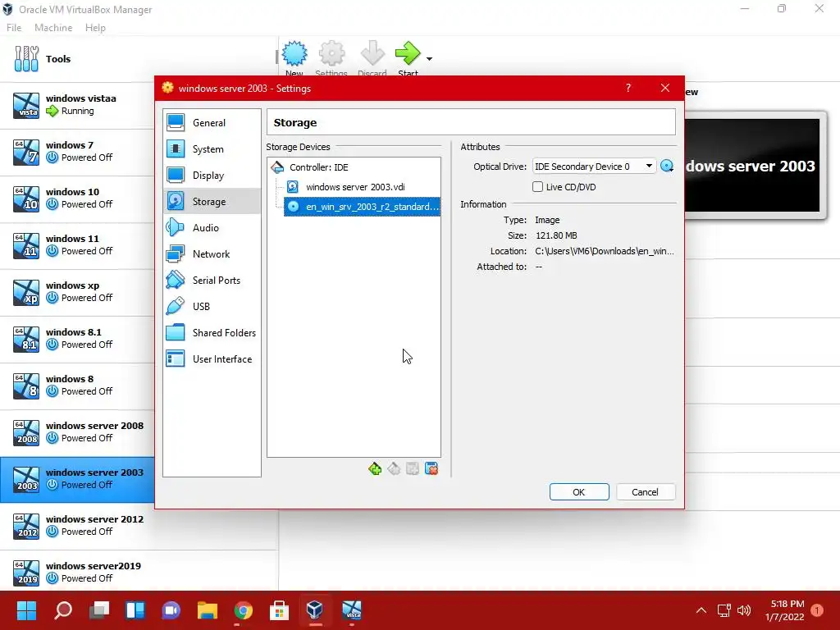This screenshot has width=840, height=630.
Task: Click the settings dialog help question mark
Action: pos(628,89)
